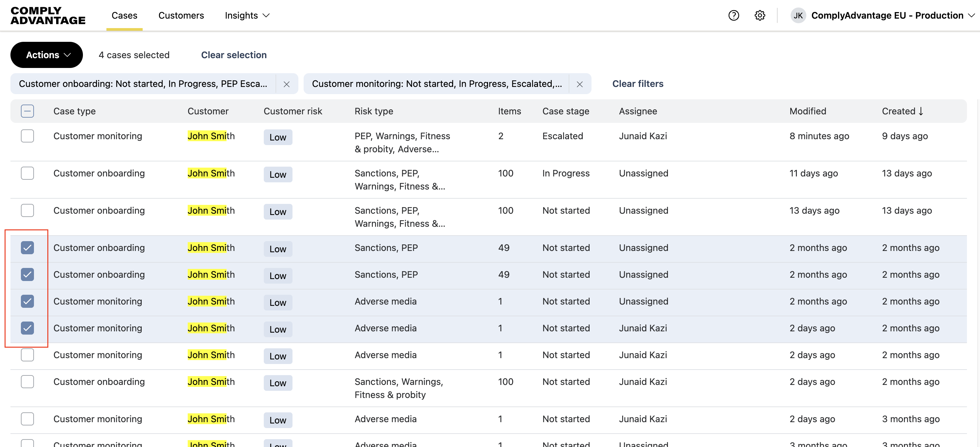Click Clear selection link
The image size is (980, 447).
[x=234, y=55]
